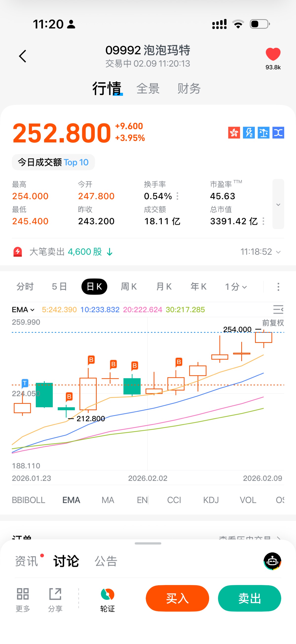Open the EMA indicator dropdown
Viewport: 296px width, 644px height.
click(x=23, y=310)
